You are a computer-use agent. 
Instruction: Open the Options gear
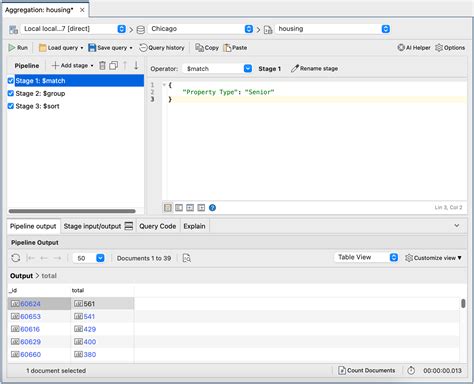click(450, 48)
